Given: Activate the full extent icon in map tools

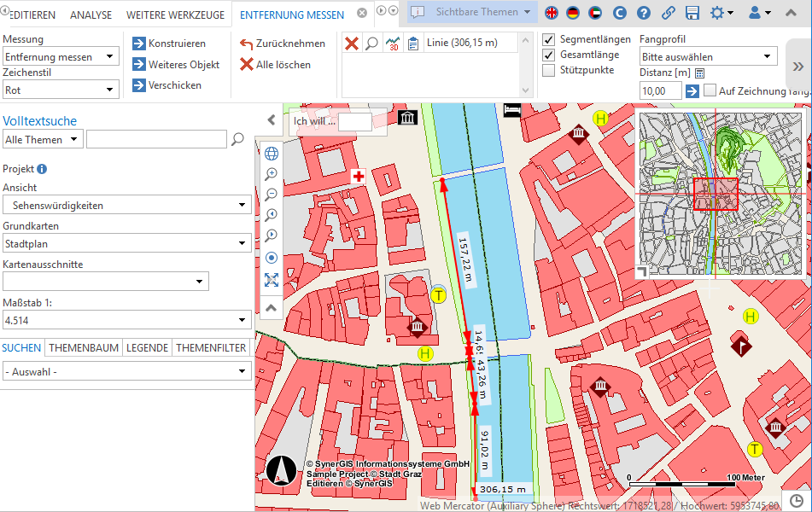Looking at the screenshot, I should [x=271, y=280].
